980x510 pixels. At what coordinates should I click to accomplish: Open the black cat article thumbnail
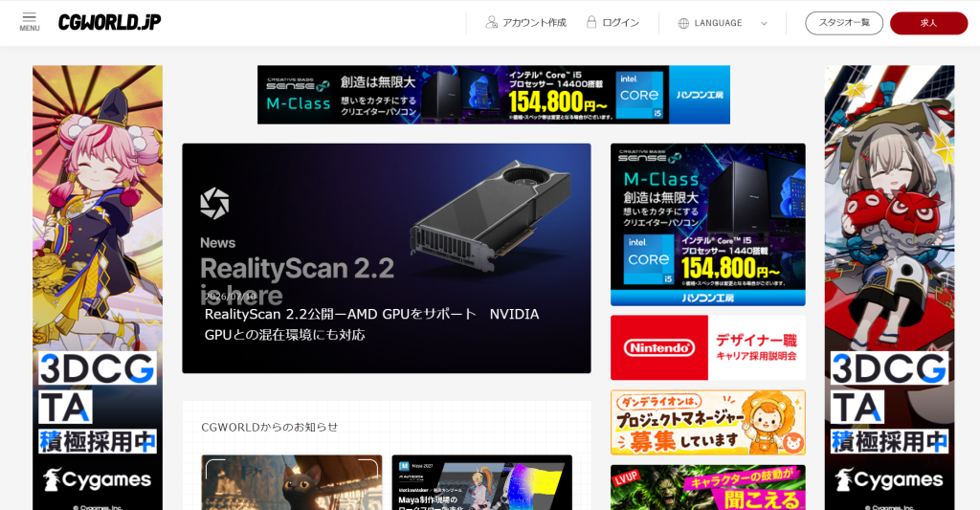(292, 482)
